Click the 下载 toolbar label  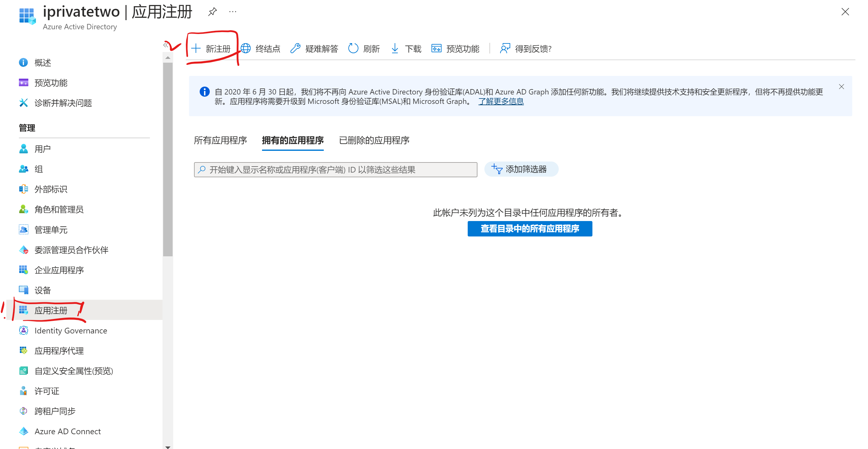413,49
